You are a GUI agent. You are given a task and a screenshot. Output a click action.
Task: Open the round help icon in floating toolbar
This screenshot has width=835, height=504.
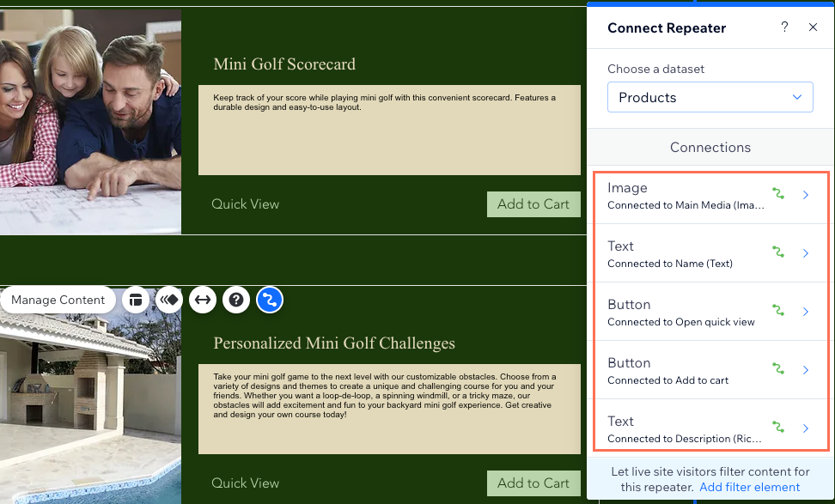(236, 300)
